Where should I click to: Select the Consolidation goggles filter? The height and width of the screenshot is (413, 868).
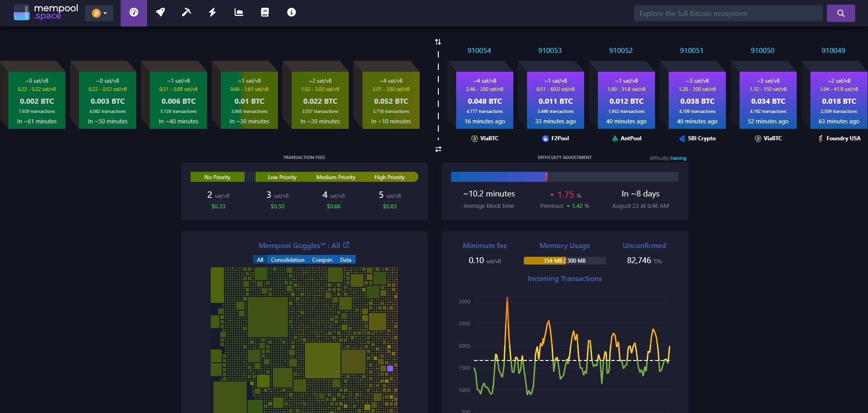tap(288, 260)
